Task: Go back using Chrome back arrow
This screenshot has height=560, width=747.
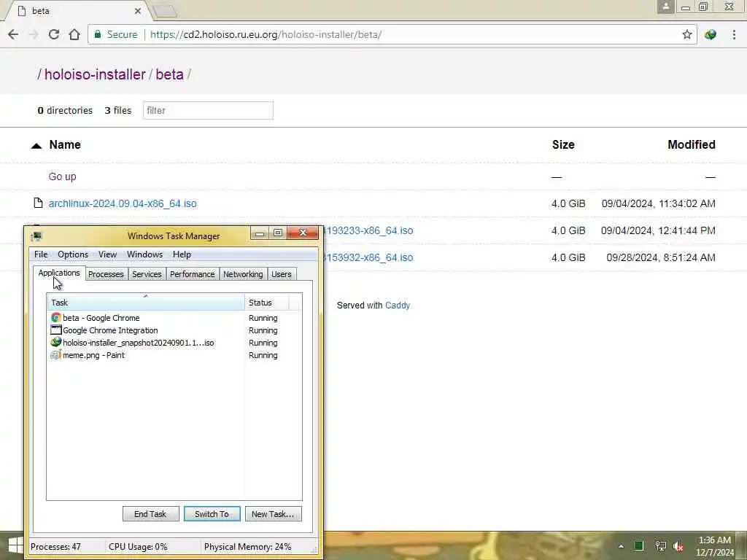Action: [x=13, y=34]
